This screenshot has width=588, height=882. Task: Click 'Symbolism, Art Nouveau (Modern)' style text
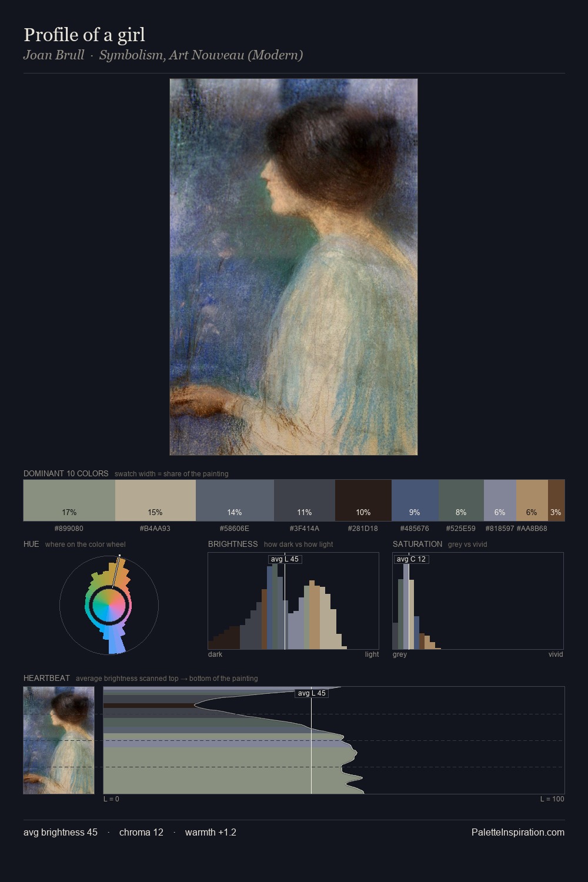tap(201, 55)
